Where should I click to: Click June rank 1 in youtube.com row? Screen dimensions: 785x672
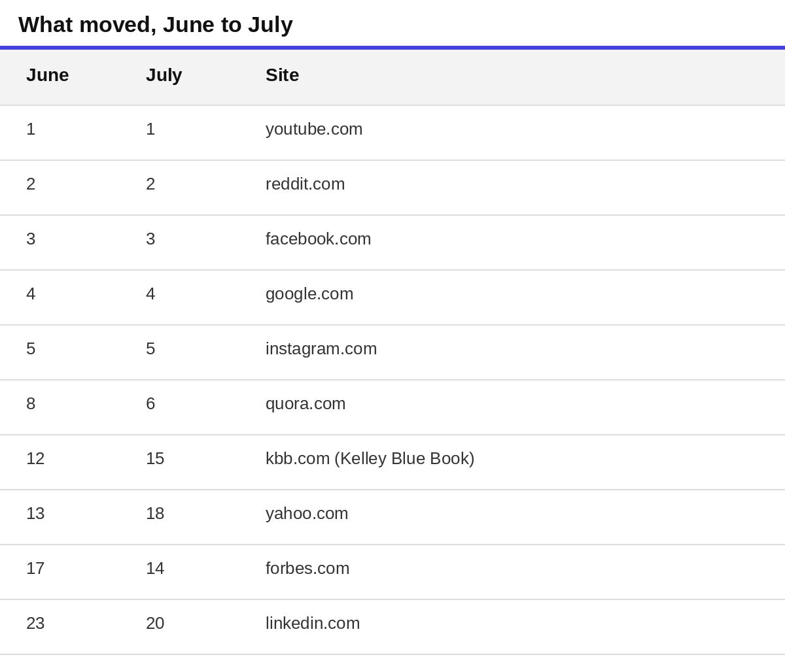point(31,129)
